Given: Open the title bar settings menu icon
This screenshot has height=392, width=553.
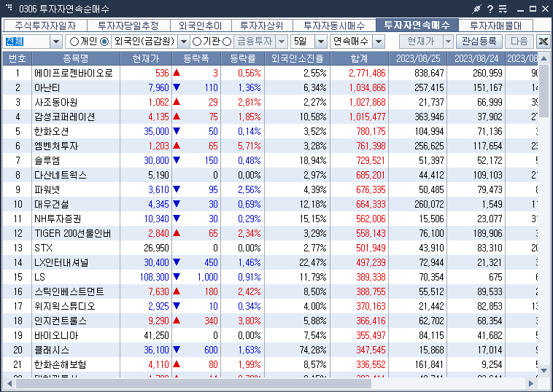Looking at the screenshot, I should pos(503,9).
